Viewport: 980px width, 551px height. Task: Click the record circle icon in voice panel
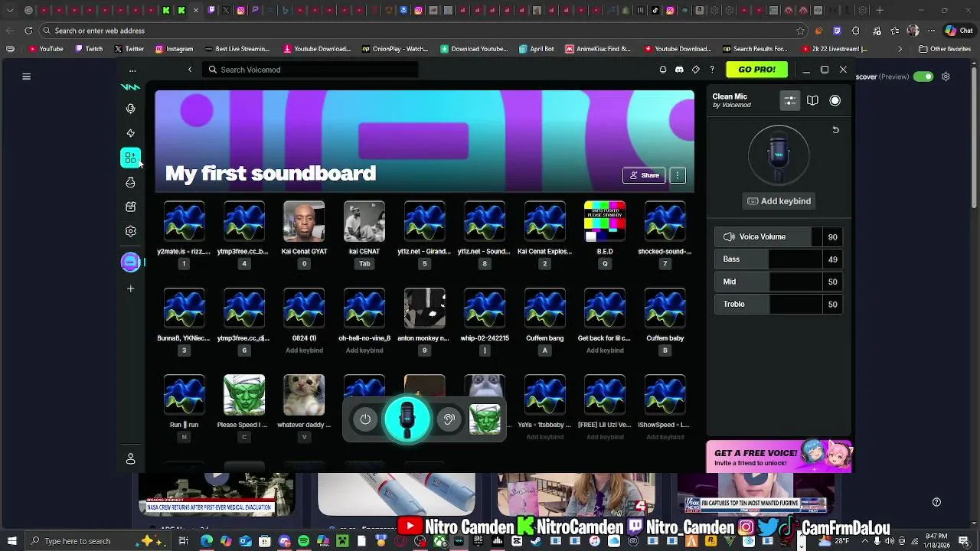pos(835,100)
